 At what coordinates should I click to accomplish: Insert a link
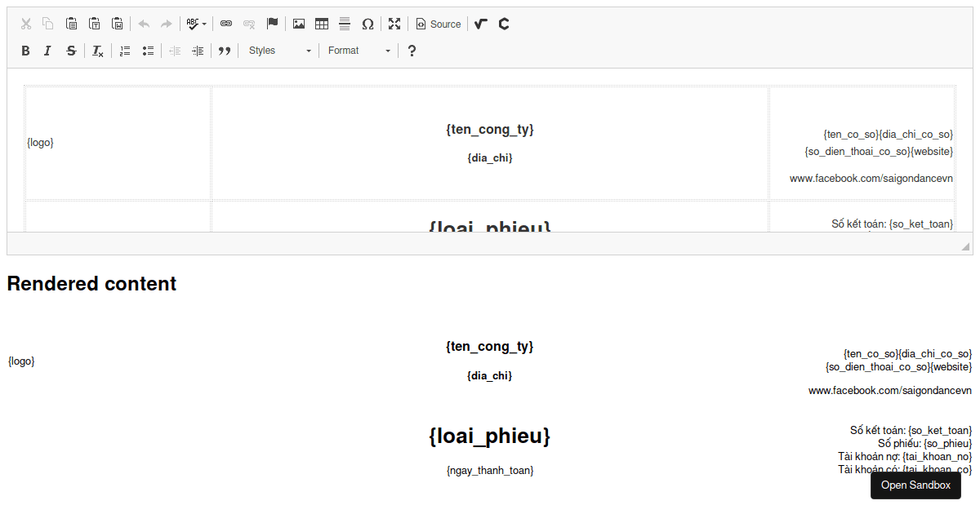pos(226,24)
